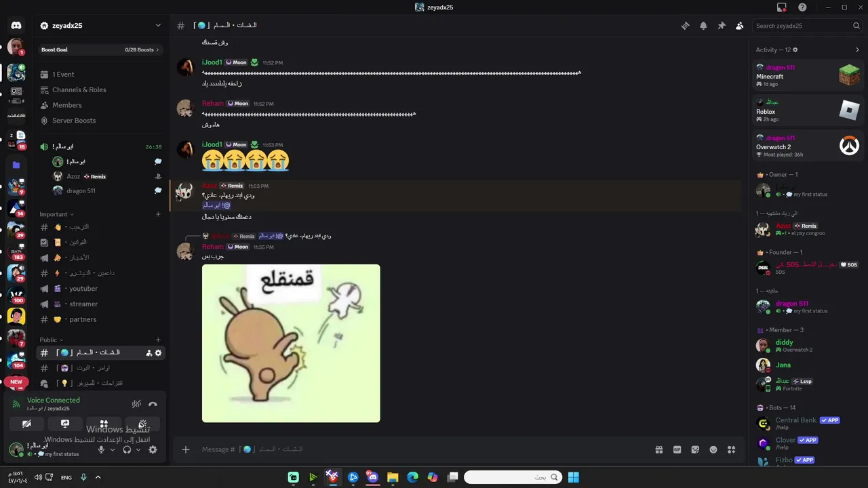Open the partners channel
868x488 pixels.
(x=100, y=319)
